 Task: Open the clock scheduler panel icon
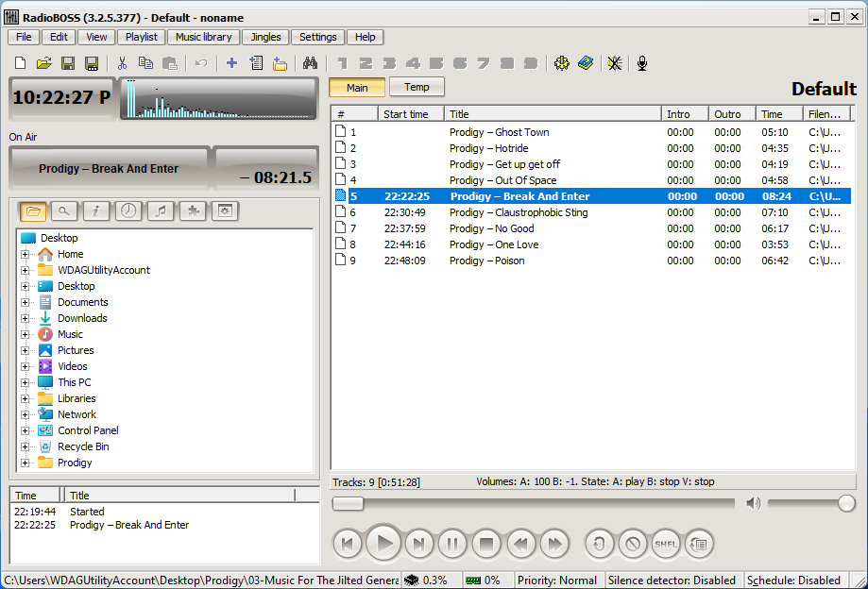[x=128, y=210]
